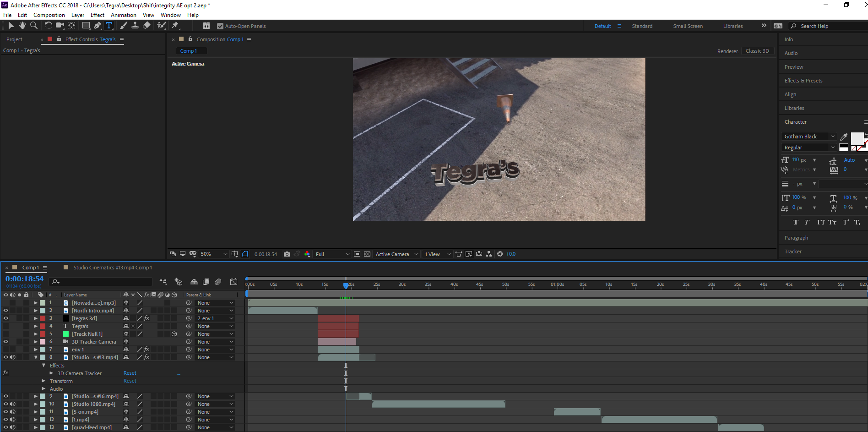Open the Active Camera view dropdown
Viewport: 868px width, 432px height.
(396, 254)
